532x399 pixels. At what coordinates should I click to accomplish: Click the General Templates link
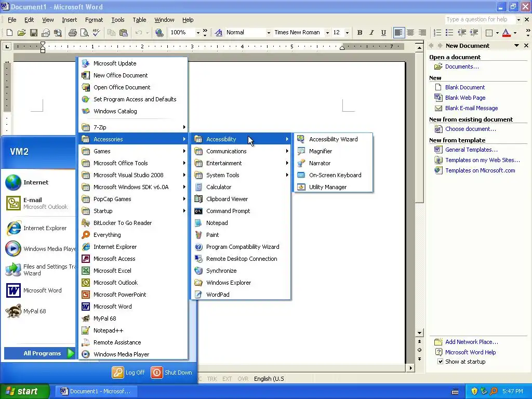pos(471,150)
